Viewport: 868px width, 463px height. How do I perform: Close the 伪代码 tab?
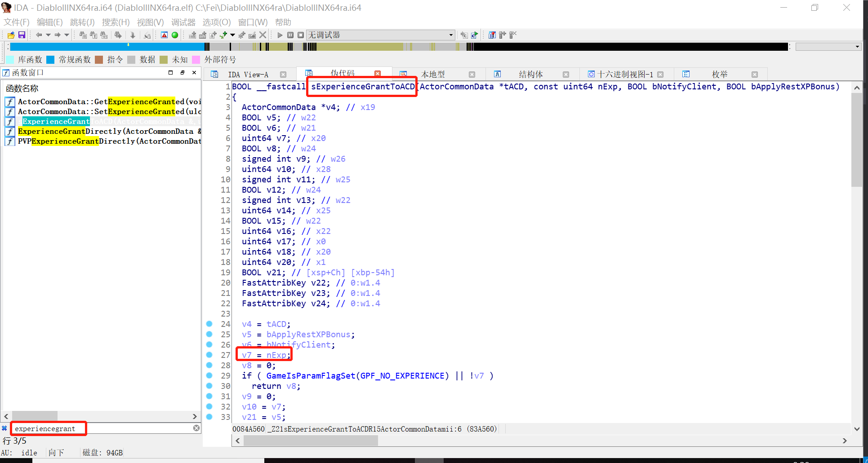(378, 74)
